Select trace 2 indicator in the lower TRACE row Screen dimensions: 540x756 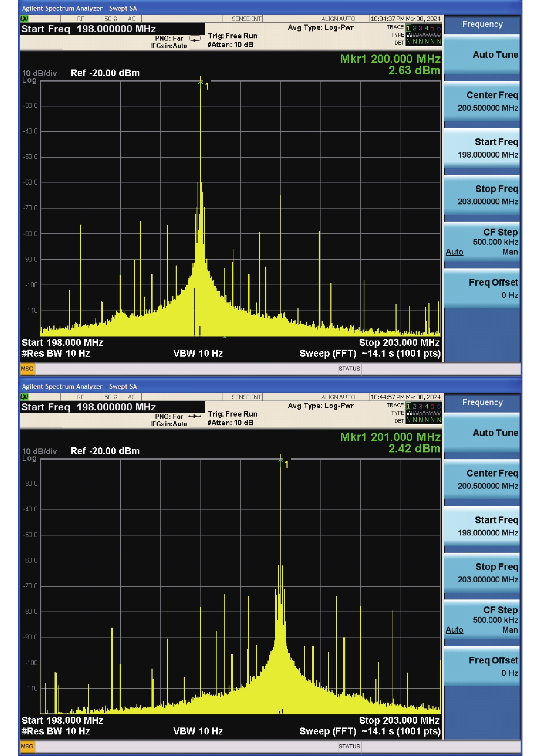(415, 406)
